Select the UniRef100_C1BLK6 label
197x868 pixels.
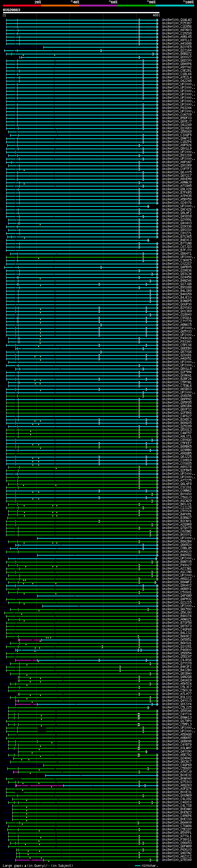point(177,74)
